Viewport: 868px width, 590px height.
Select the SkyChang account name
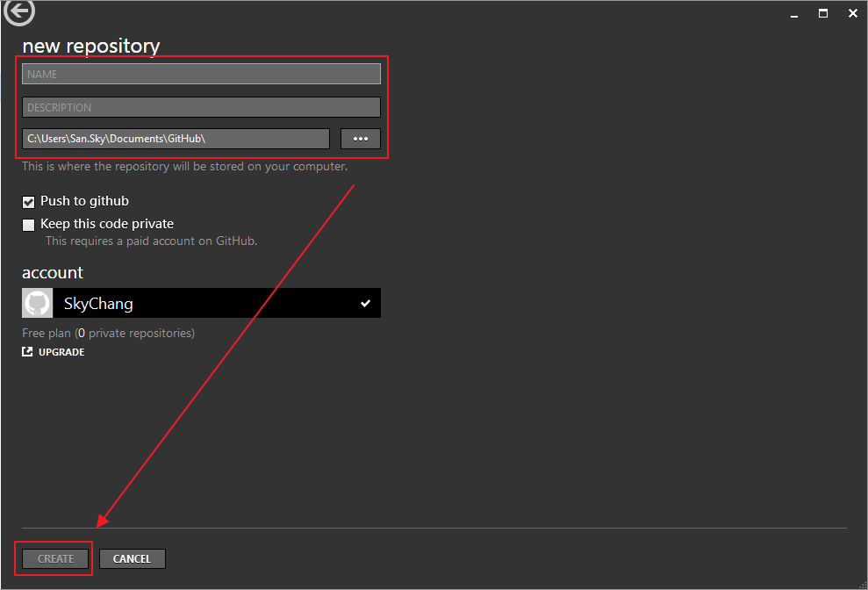point(98,304)
